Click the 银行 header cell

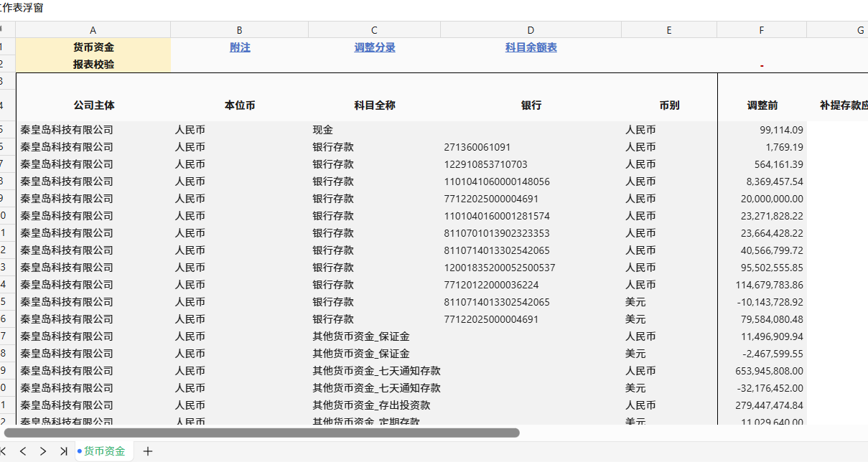click(x=531, y=105)
